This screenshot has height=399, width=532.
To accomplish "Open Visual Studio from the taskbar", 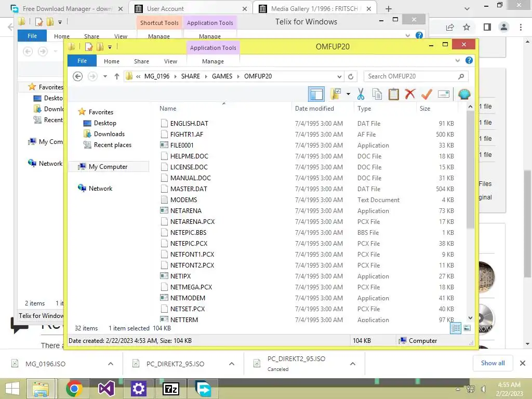I will point(106,389).
